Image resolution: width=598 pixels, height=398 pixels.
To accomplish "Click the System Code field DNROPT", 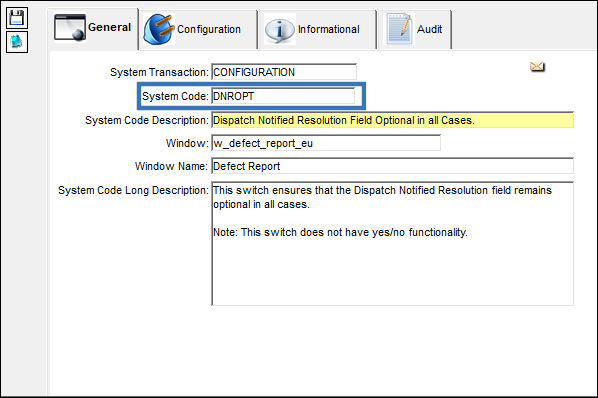I will point(283,96).
